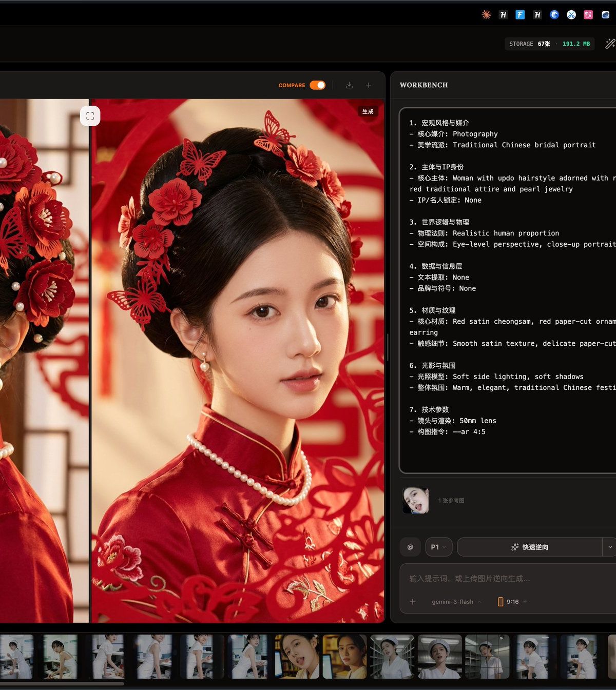
Task: Click the 'Traditional Chinese bridal portrait' line
Action: (503, 145)
